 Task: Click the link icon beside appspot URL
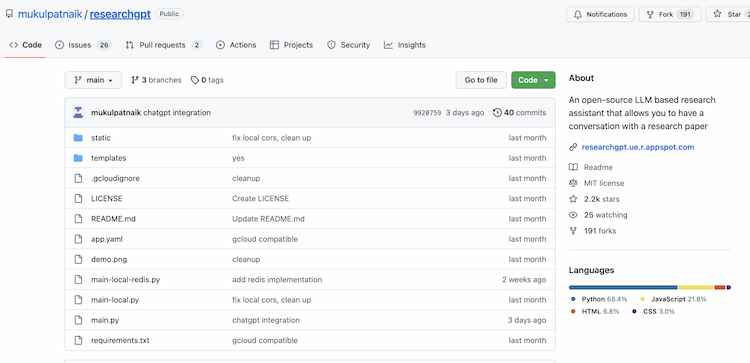pos(573,147)
